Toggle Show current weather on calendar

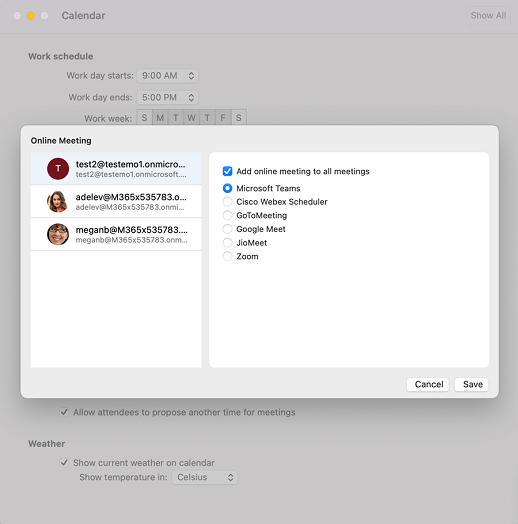(64, 463)
